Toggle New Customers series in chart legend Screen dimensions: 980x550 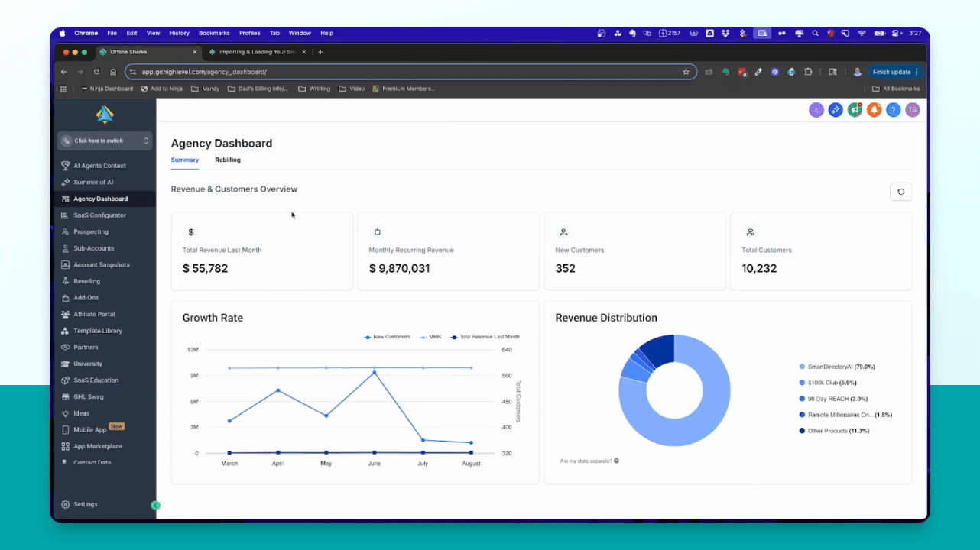pos(388,337)
